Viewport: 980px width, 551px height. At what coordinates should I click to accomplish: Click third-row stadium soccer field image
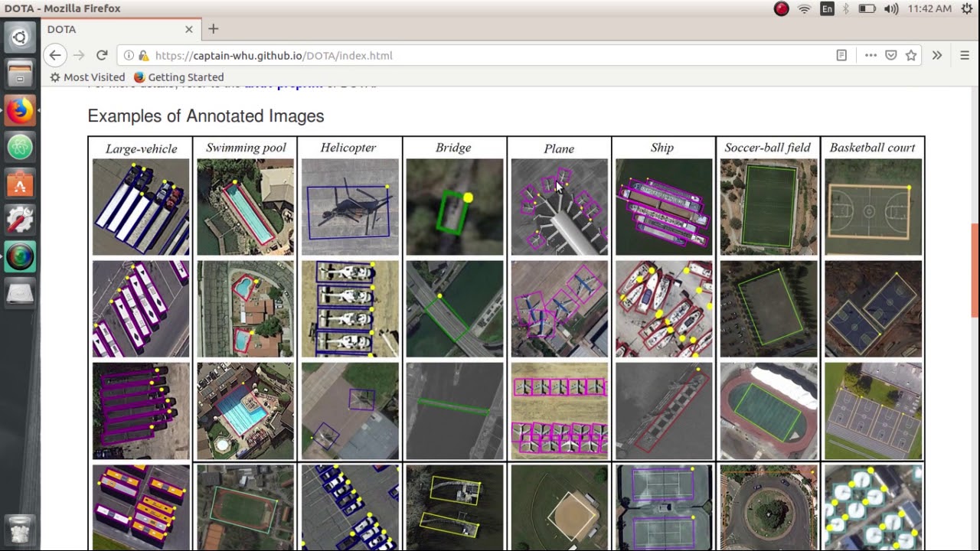769,411
